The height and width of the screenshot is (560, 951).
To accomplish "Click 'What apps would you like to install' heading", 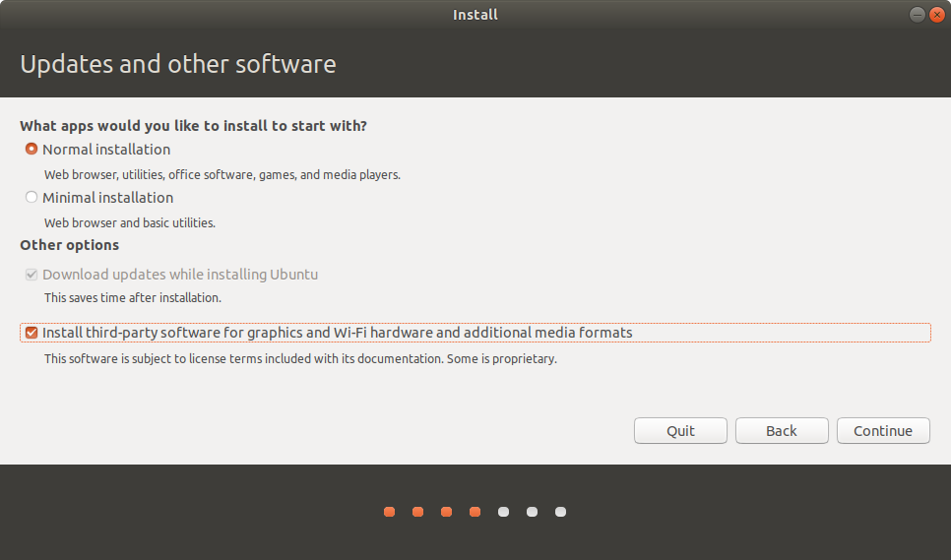I will coord(194,126).
